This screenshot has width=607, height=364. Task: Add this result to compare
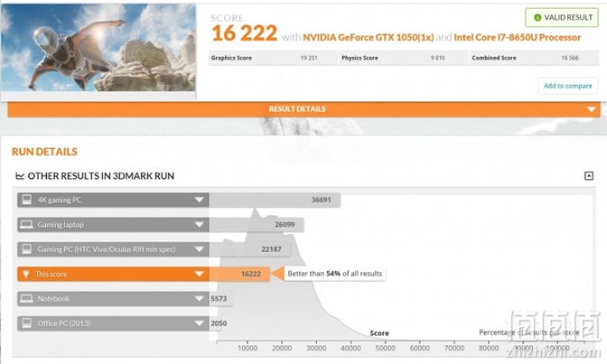point(567,86)
